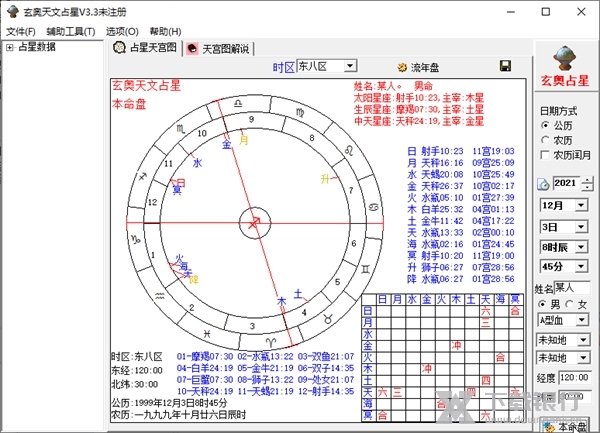
Task: Enable the 农历闰月 checkbox
Action: coord(545,155)
